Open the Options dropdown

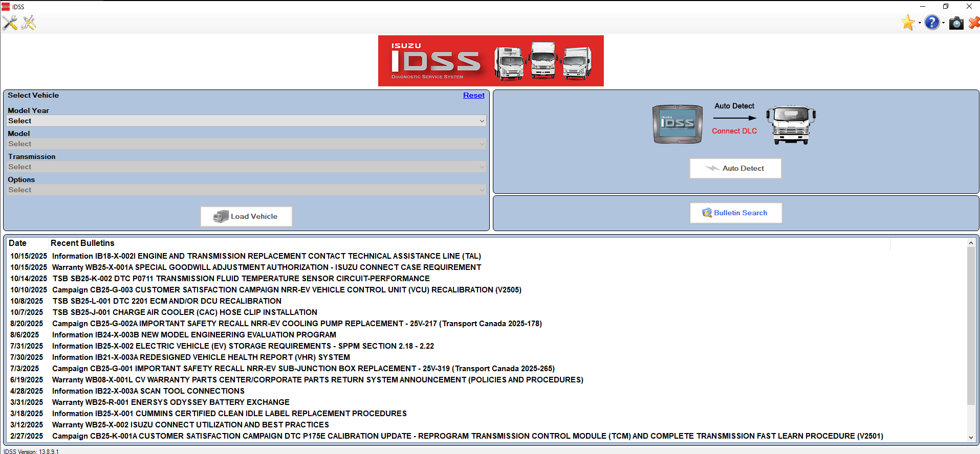tap(246, 190)
